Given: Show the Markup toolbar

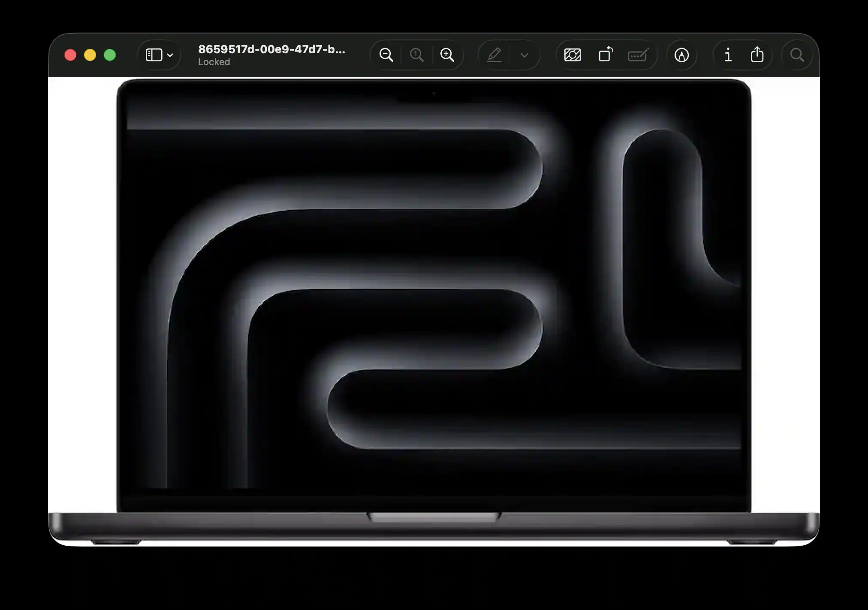Looking at the screenshot, I should click(x=681, y=55).
